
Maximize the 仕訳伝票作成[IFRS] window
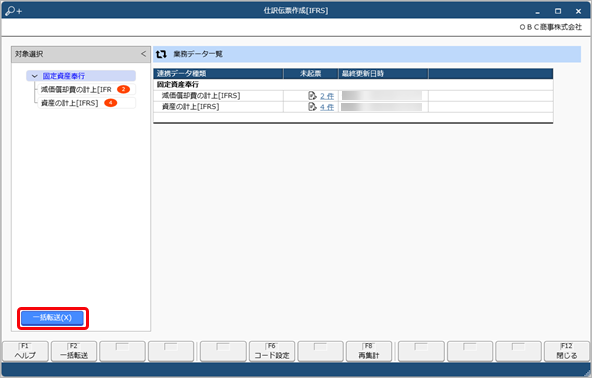coord(558,11)
